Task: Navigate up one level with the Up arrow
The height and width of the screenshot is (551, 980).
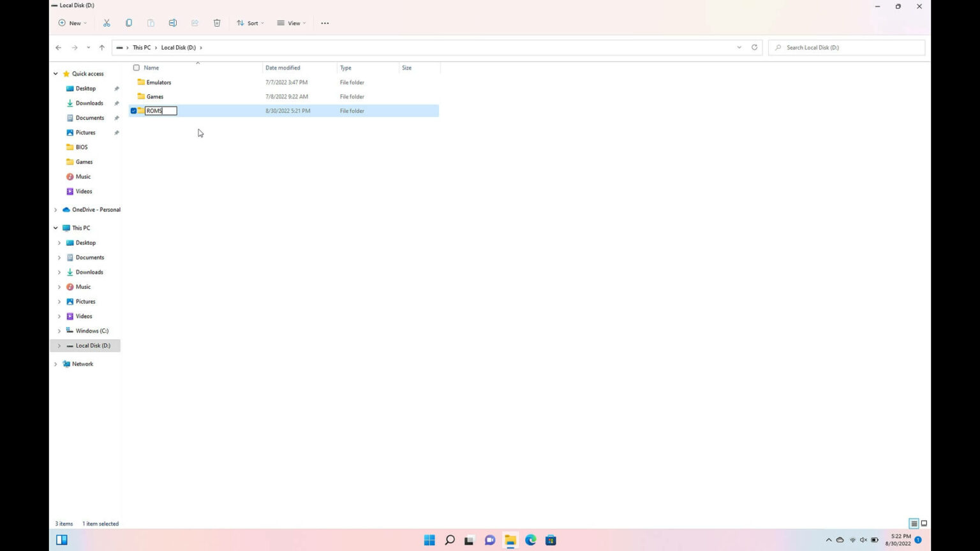Action: pyautogui.click(x=101, y=47)
